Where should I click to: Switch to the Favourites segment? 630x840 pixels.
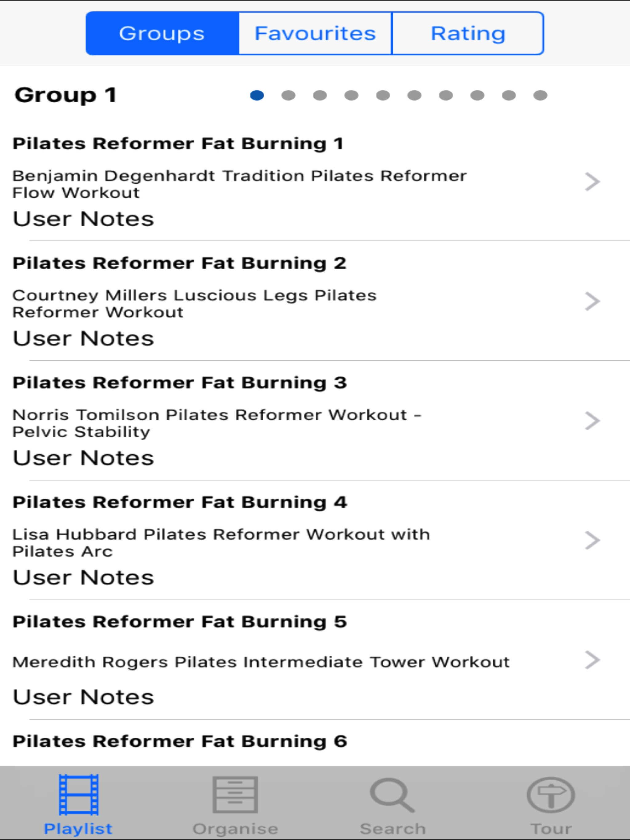click(315, 34)
